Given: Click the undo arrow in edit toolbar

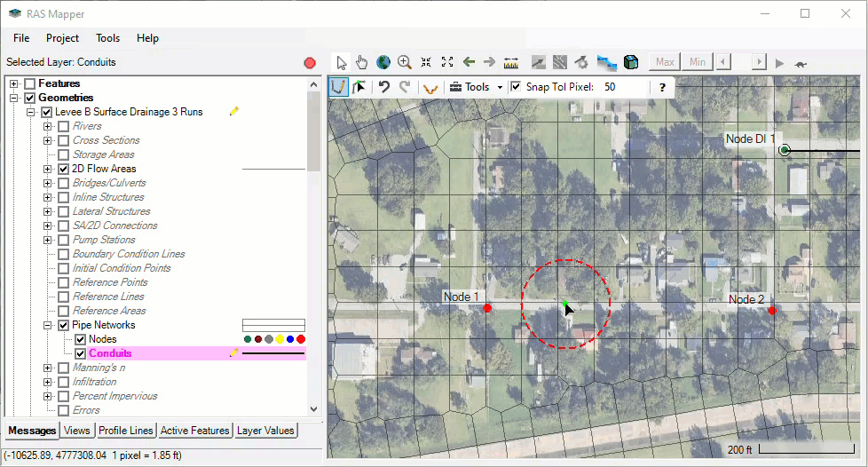Looking at the screenshot, I should point(384,87).
